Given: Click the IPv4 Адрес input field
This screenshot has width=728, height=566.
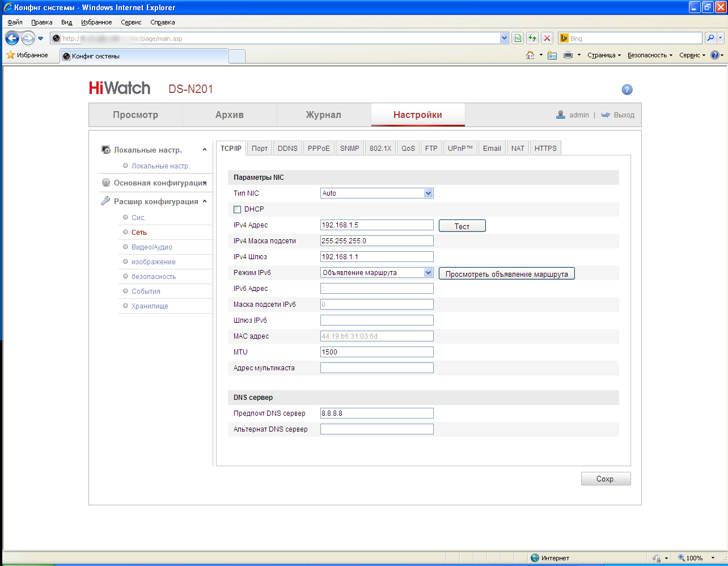Looking at the screenshot, I should coord(377,225).
